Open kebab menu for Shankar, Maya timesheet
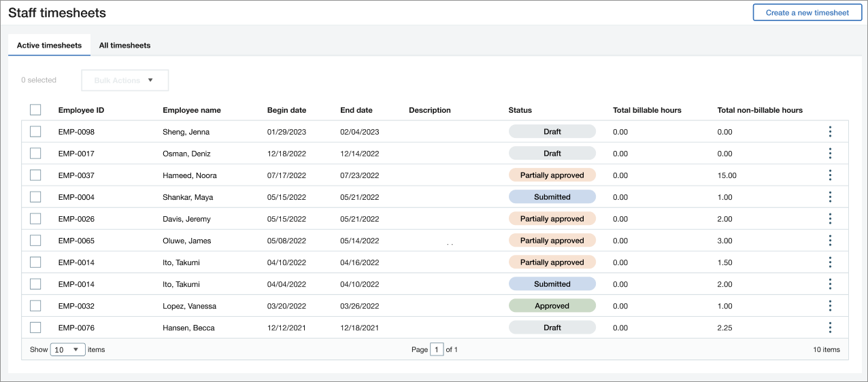The width and height of the screenshot is (868, 382). [x=830, y=197]
